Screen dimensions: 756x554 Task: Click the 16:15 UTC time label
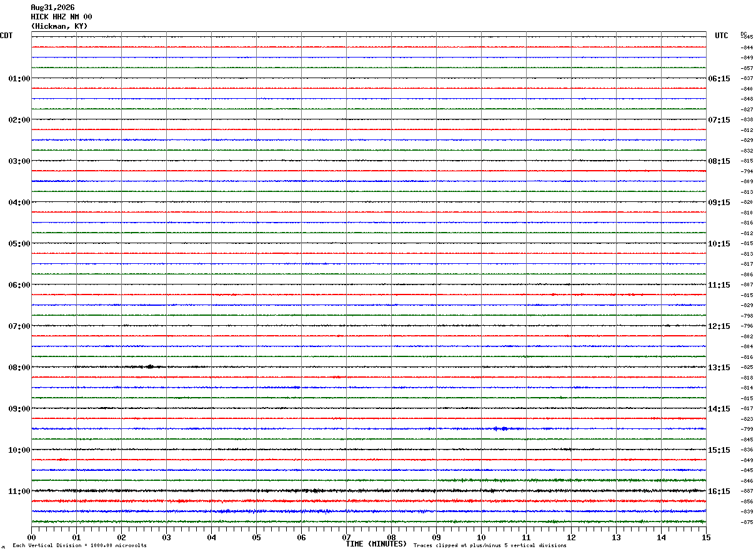coord(719,491)
